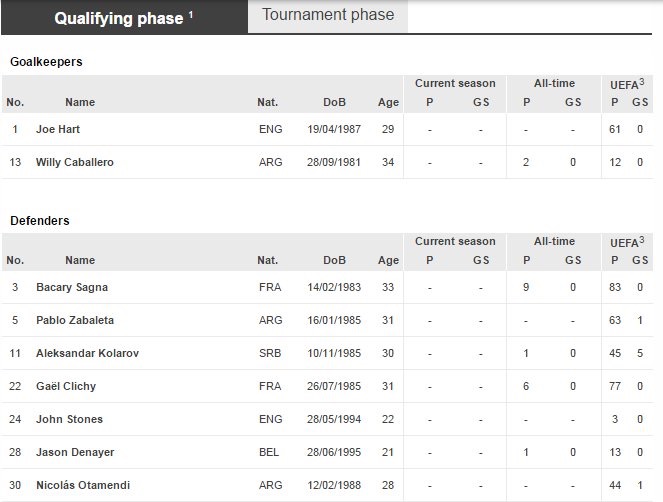
Task: Select Gaël Clichy from the defenders list
Action: (66, 386)
